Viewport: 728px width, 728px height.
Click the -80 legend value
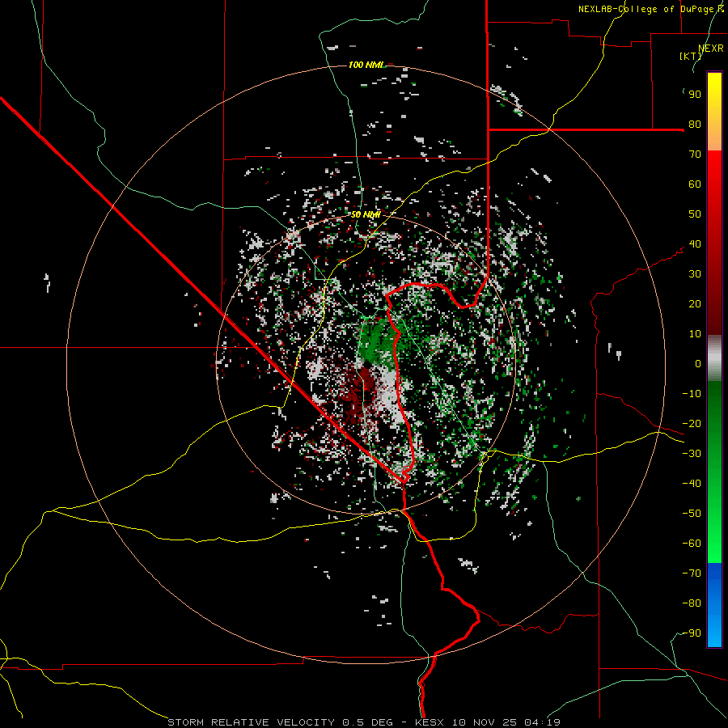(x=692, y=603)
